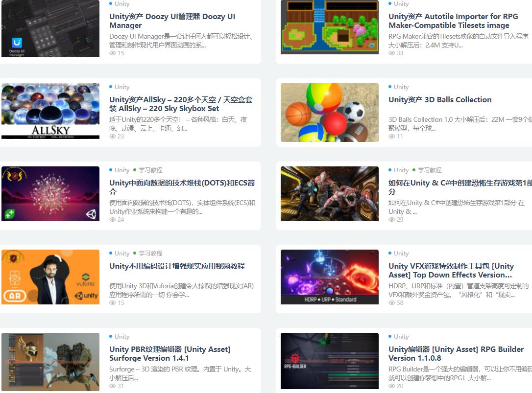Open Unity资产 Doozy UI Manager article title
This screenshot has width=532, height=393.
172,21
